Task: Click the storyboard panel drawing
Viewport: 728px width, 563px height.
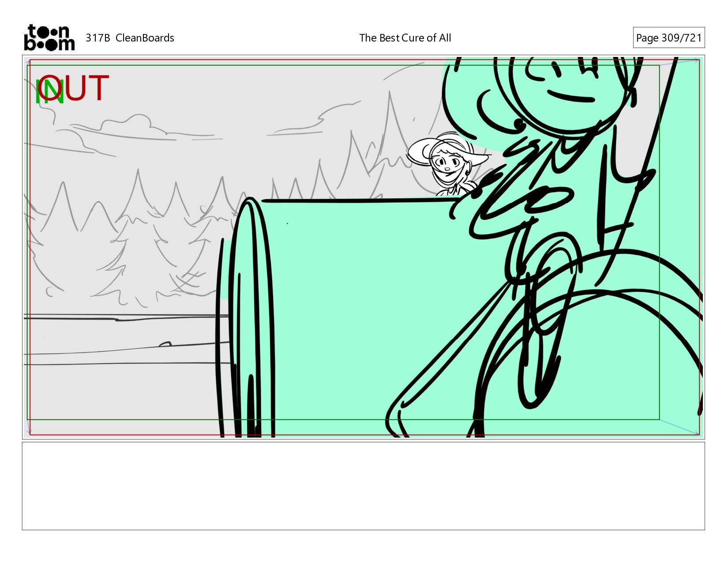Action: click(x=363, y=247)
